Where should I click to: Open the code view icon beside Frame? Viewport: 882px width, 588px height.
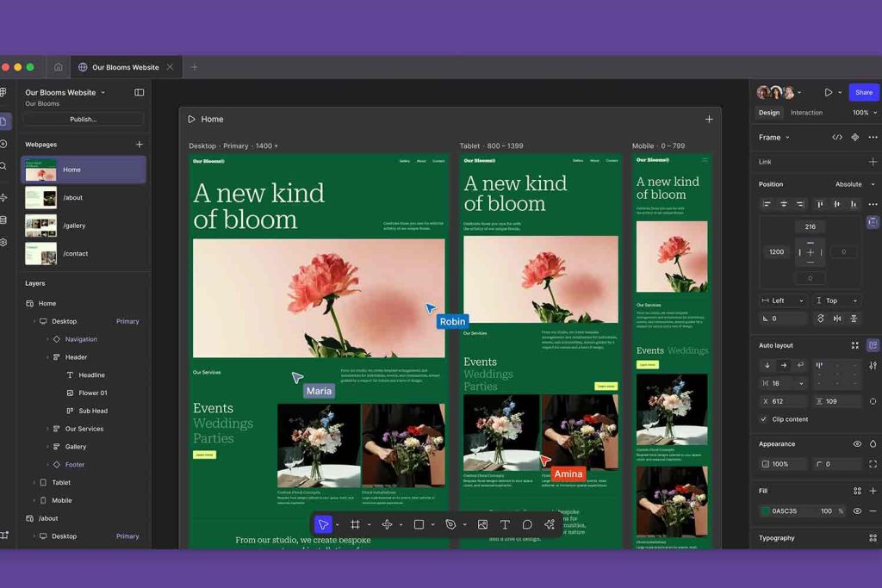pos(836,137)
